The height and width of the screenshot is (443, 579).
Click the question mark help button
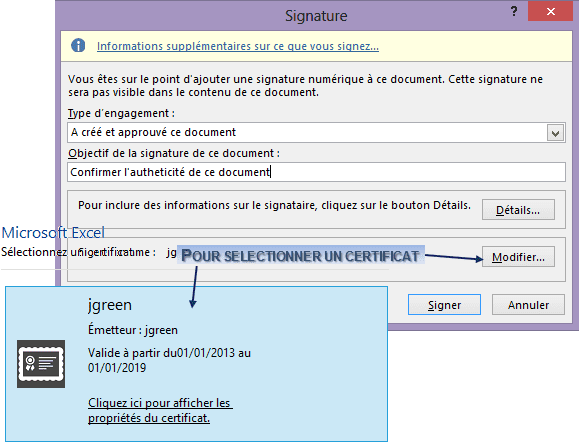[x=514, y=11]
